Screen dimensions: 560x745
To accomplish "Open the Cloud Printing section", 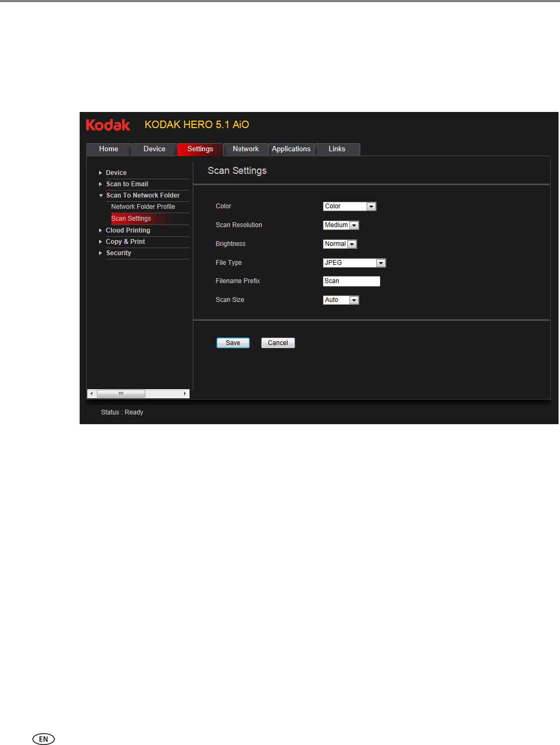I will coord(128,230).
